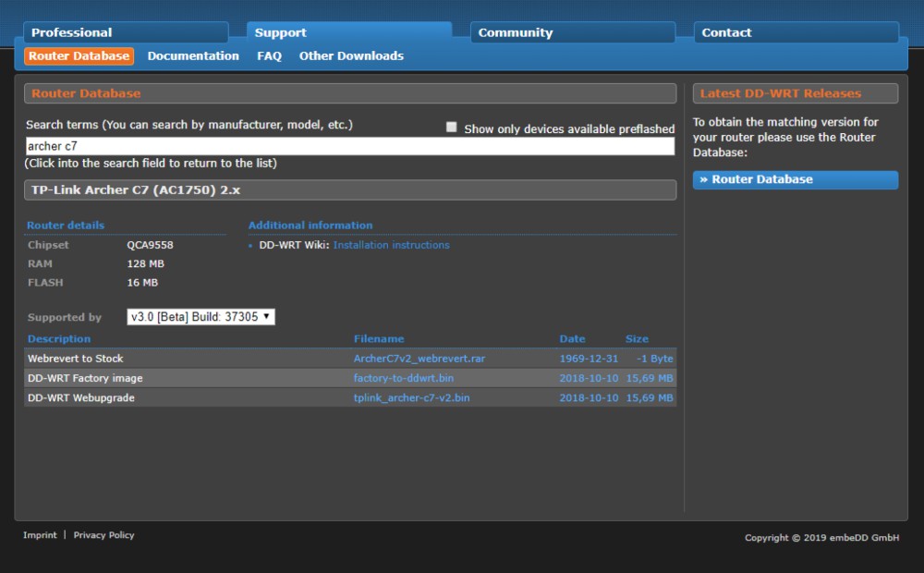Click the blue Router Database sidebar button

tap(796, 180)
